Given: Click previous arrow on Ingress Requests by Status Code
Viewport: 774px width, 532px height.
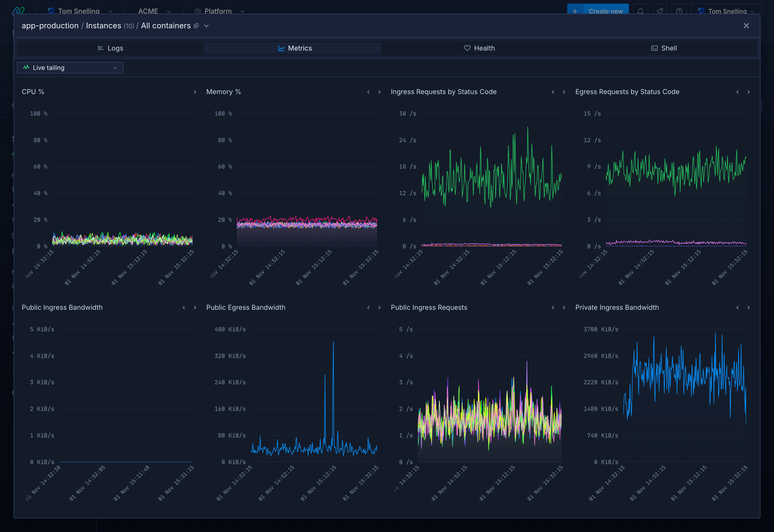Looking at the screenshot, I should [x=553, y=92].
